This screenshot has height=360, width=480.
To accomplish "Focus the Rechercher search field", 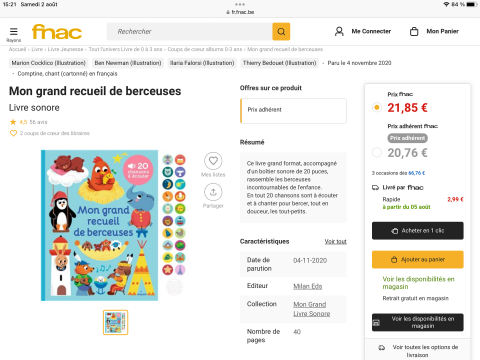I will click(190, 32).
